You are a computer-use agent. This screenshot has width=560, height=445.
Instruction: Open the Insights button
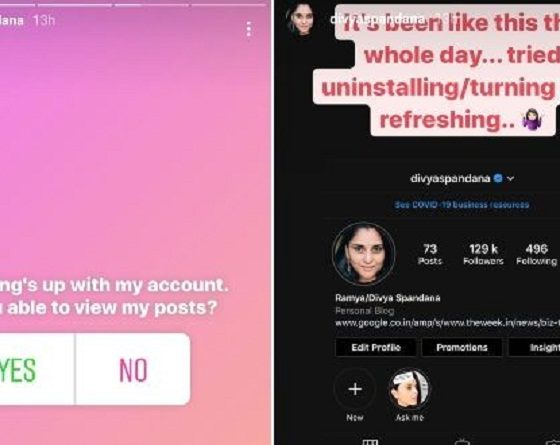(x=535, y=348)
